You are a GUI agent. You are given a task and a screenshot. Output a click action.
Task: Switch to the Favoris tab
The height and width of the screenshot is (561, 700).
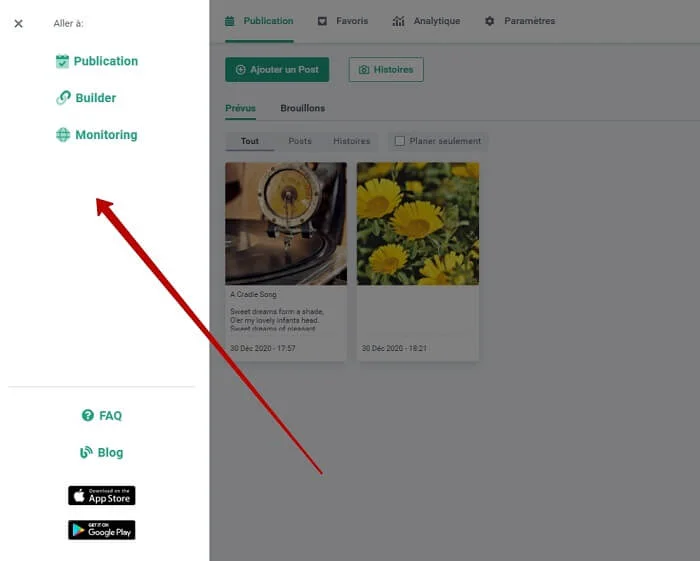point(342,21)
